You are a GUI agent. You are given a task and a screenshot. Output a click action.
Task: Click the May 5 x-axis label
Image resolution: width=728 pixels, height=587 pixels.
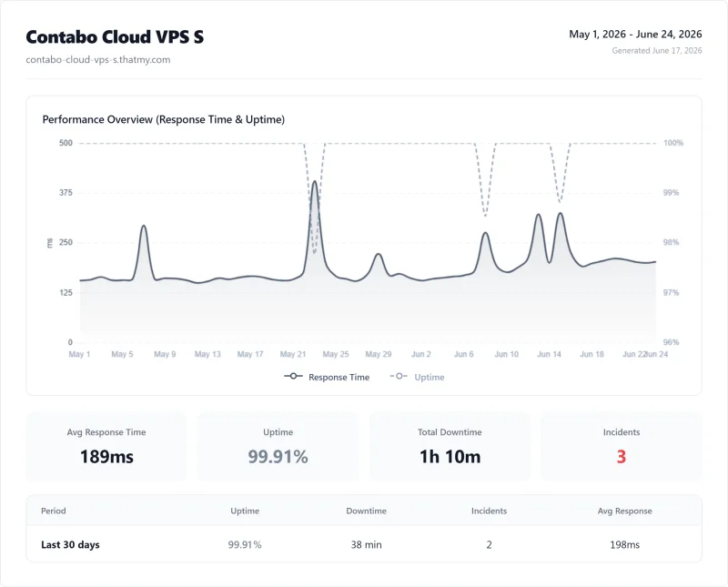pyautogui.click(x=122, y=354)
